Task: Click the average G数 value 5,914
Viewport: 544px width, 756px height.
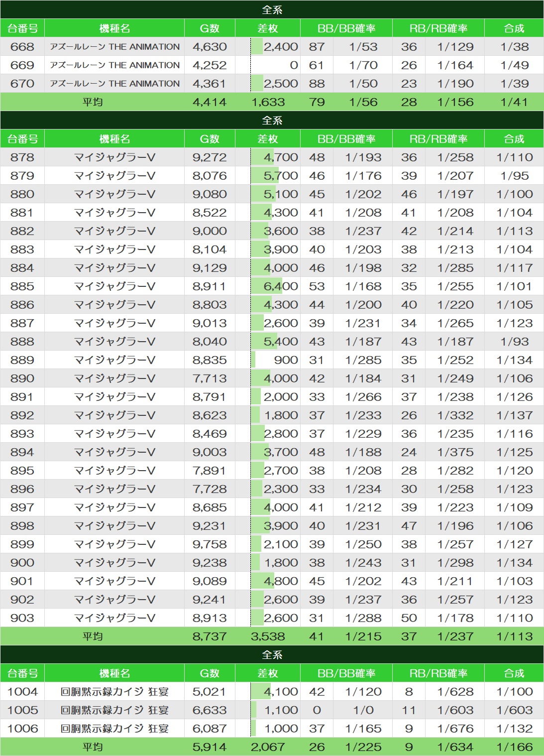Action: (x=210, y=747)
